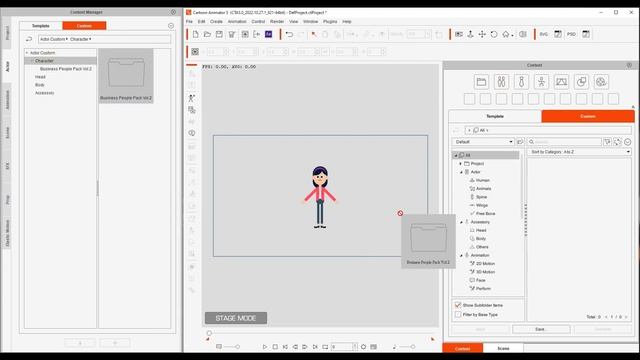The height and width of the screenshot is (360, 640).
Task: Open the Default pack dropdown
Action: tap(484, 142)
